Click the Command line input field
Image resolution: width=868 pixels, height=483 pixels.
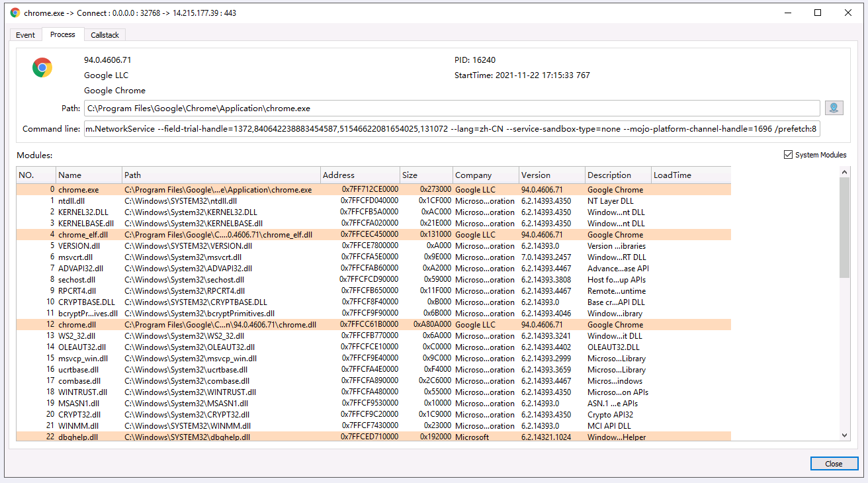[x=452, y=129]
